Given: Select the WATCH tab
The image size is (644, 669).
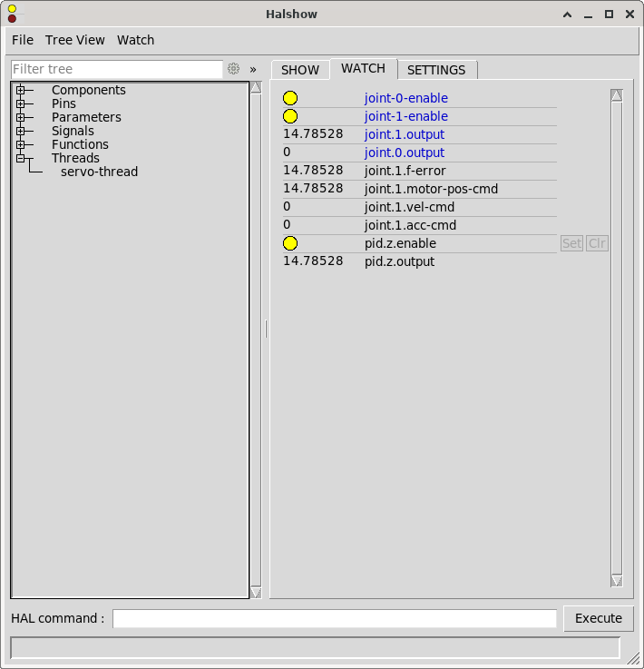Looking at the screenshot, I should click(x=363, y=68).
